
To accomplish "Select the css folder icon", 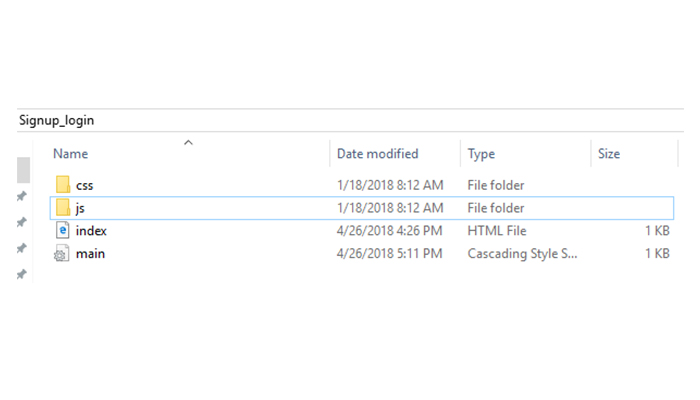I will click(63, 184).
